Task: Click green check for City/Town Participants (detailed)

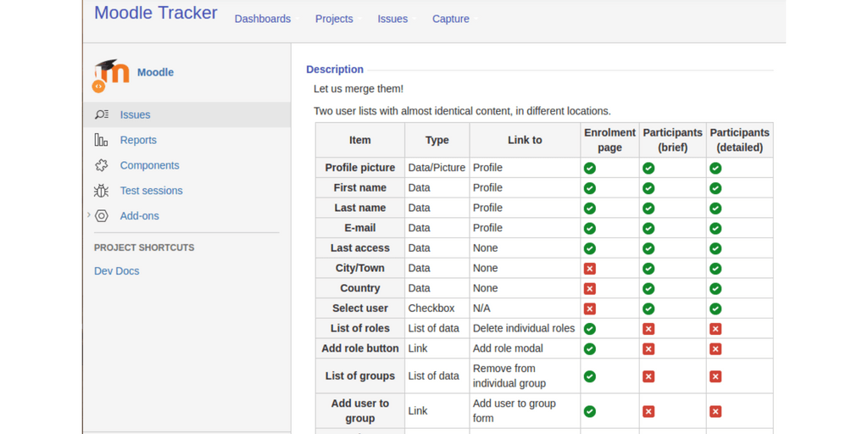Action: pyautogui.click(x=715, y=269)
